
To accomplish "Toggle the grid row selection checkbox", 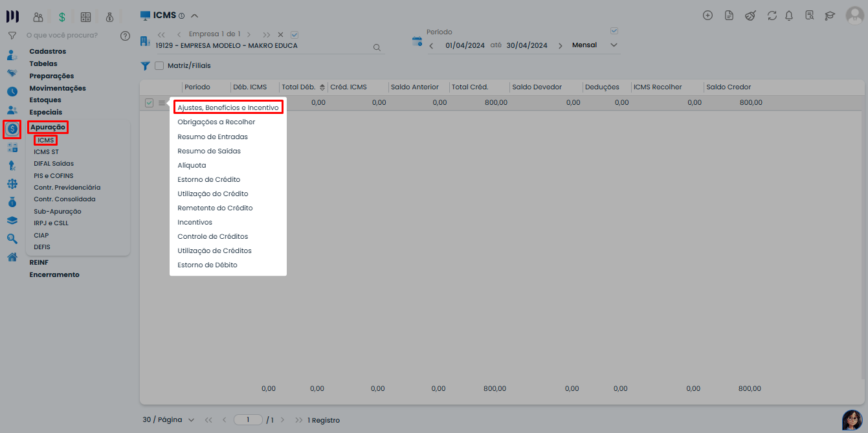I will pyautogui.click(x=149, y=103).
